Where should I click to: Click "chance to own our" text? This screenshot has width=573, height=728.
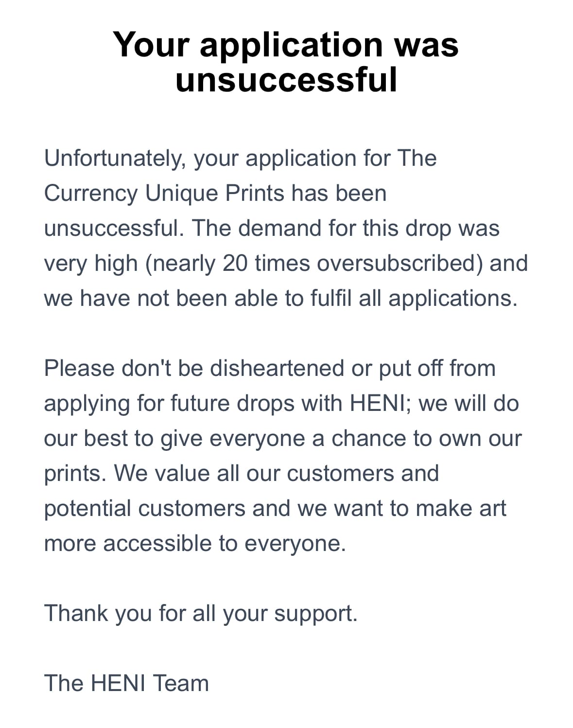[x=426, y=439]
